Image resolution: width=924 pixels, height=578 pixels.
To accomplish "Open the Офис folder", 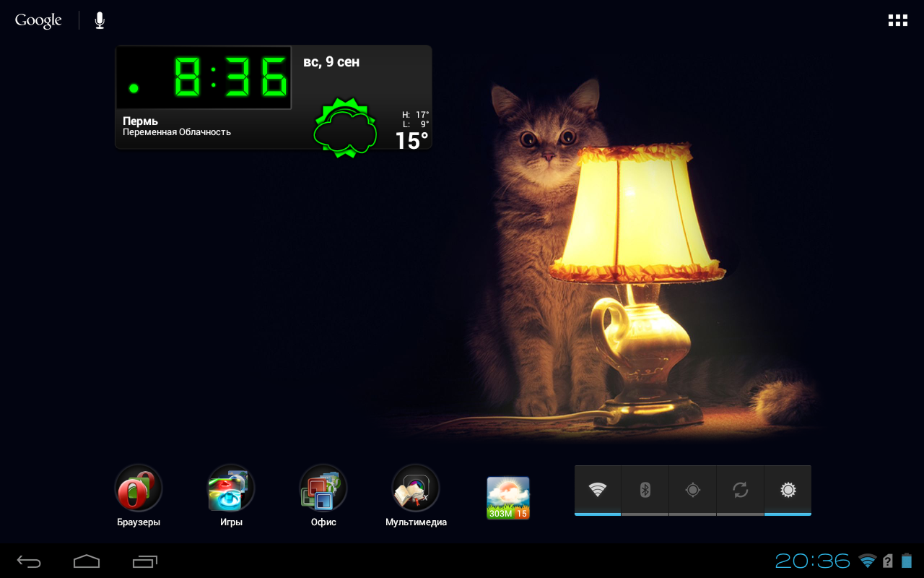I will click(323, 496).
